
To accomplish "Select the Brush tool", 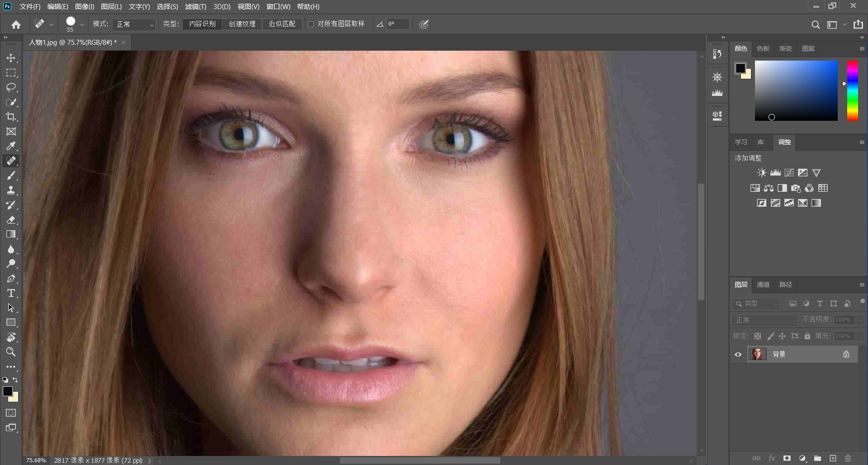I will 11,176.
